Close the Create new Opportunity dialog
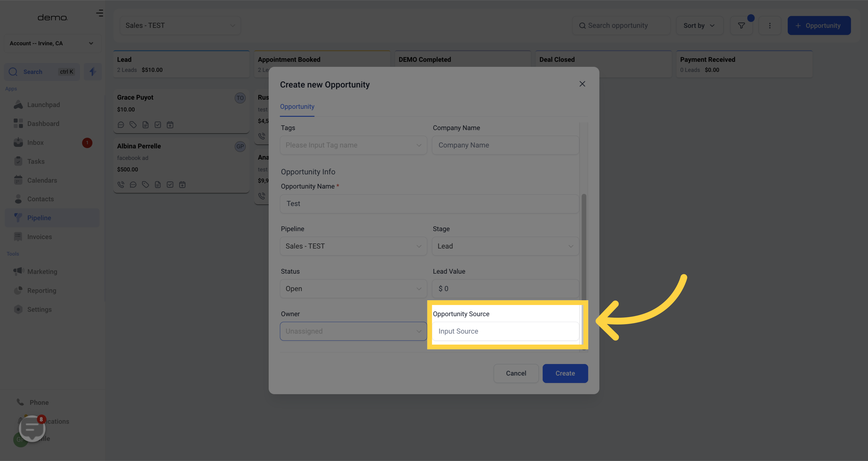 tap(582, 84)
